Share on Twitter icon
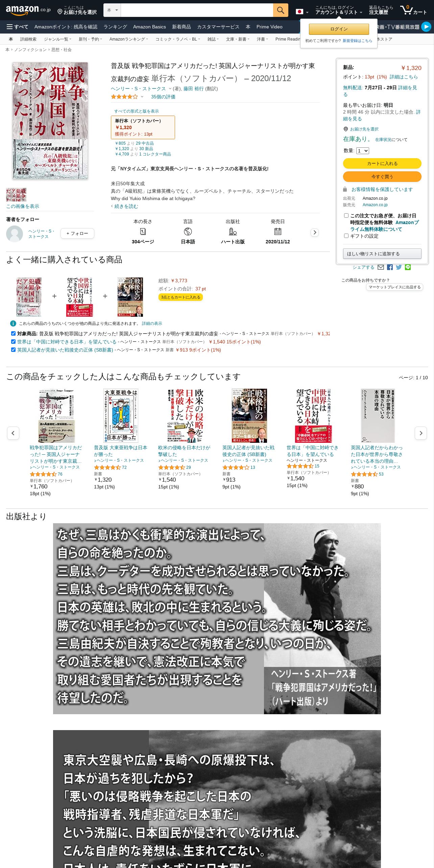 399,267
